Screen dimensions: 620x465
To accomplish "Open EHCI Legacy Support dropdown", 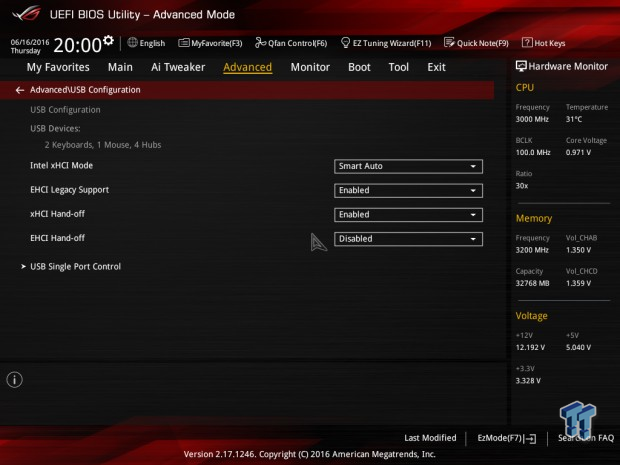I will [x=408, y=191].
